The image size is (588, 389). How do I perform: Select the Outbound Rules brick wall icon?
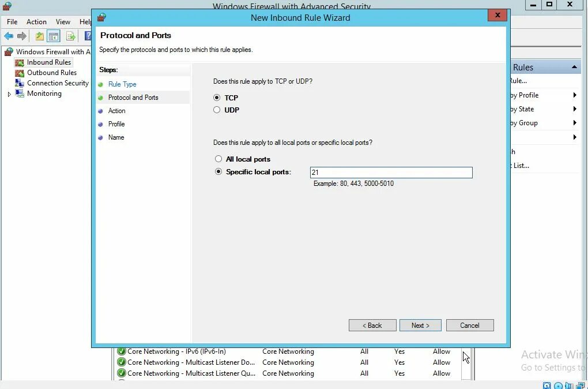pos(19,73)
